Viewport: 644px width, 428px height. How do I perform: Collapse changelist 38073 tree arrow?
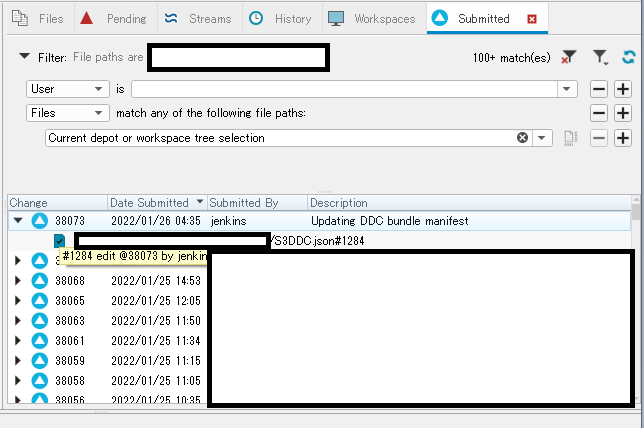18,221
